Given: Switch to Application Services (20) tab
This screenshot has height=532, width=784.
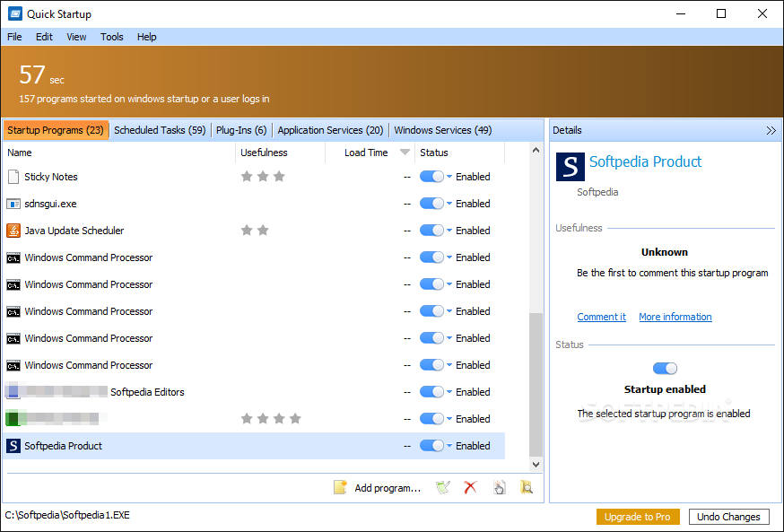Looking at the screenshot, I should (x=330, y=130).
